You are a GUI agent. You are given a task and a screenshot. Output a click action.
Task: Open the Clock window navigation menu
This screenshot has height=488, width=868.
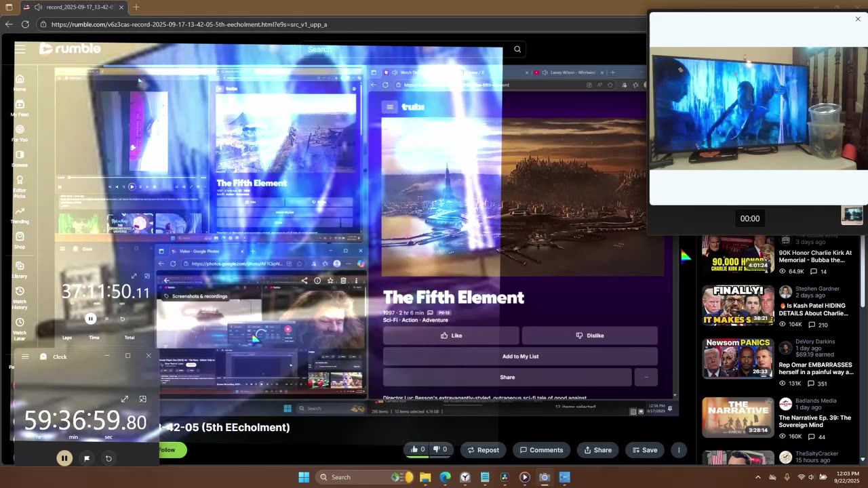tap(25, 357)
